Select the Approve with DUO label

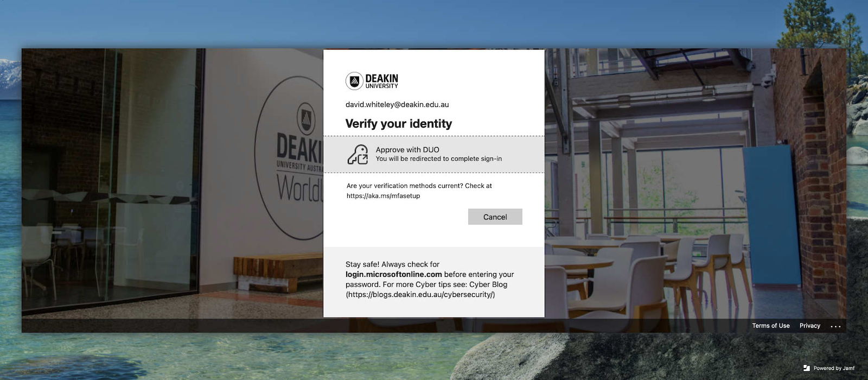point(407,150)
